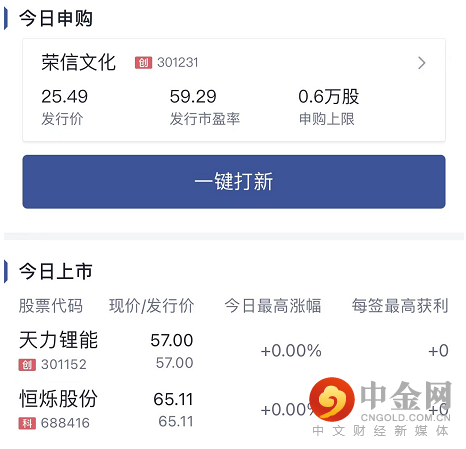Click the 57.00 current price of 天力锂能
This screenshot has height=449, width=466.
(x=172, y=340)
